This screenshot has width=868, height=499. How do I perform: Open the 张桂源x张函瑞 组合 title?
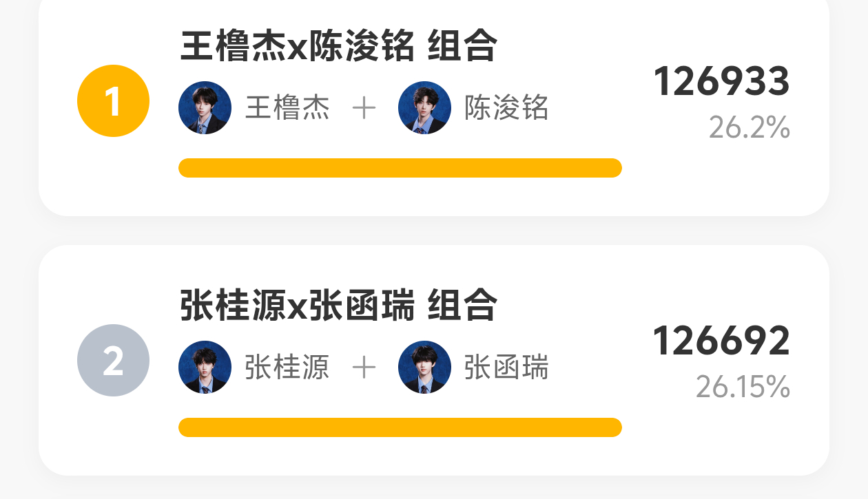coord(338,306)
